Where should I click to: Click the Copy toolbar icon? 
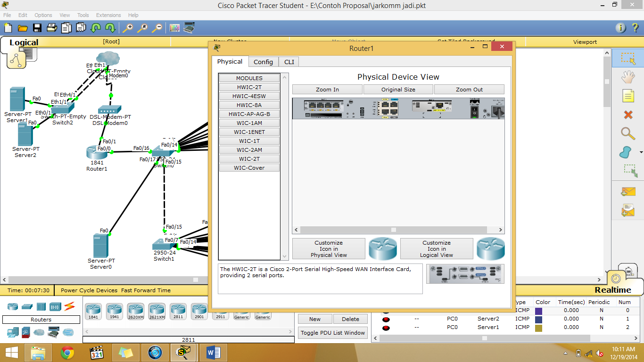(66, 28)
